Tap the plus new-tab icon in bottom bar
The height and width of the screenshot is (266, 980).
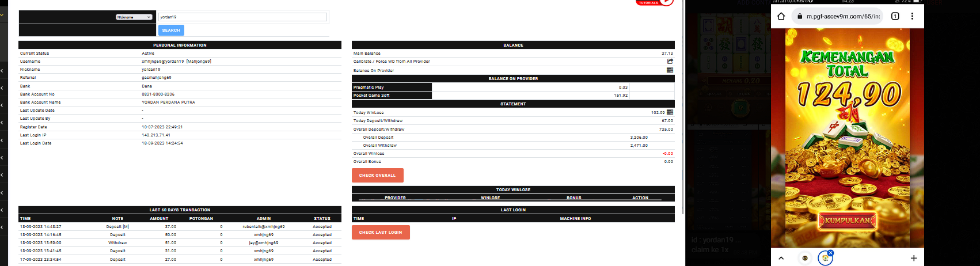click(914, 258)
